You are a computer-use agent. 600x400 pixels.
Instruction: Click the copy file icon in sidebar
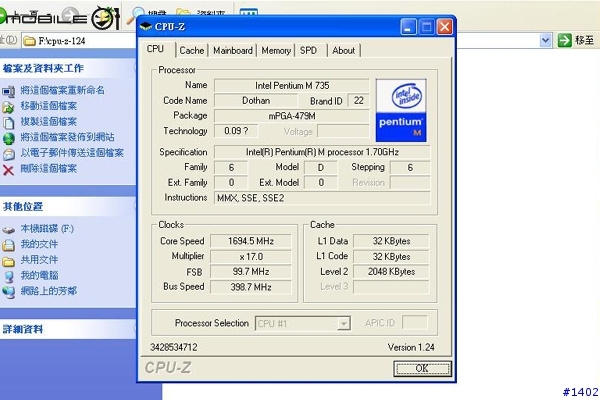click(8, 123)
